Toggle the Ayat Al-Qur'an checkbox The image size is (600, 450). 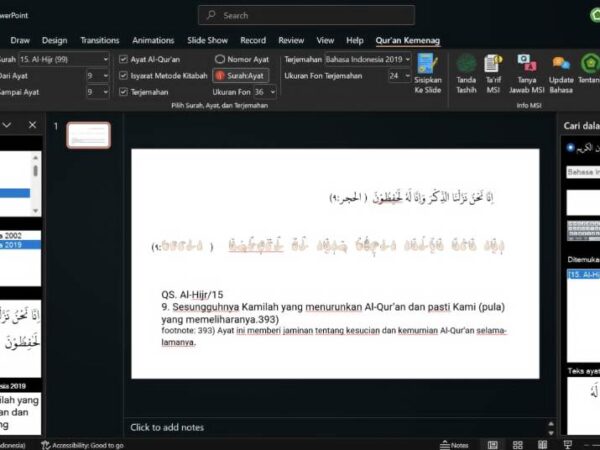point(123,59)
